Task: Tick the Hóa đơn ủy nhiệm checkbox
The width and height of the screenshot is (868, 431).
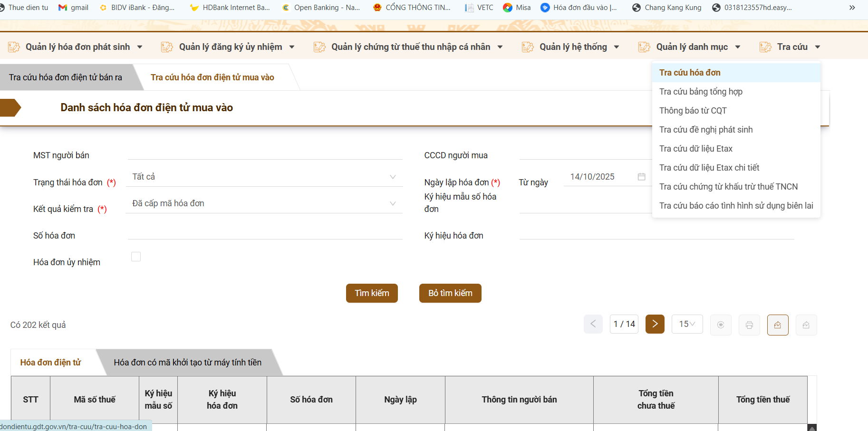Action: pos(136,257)
